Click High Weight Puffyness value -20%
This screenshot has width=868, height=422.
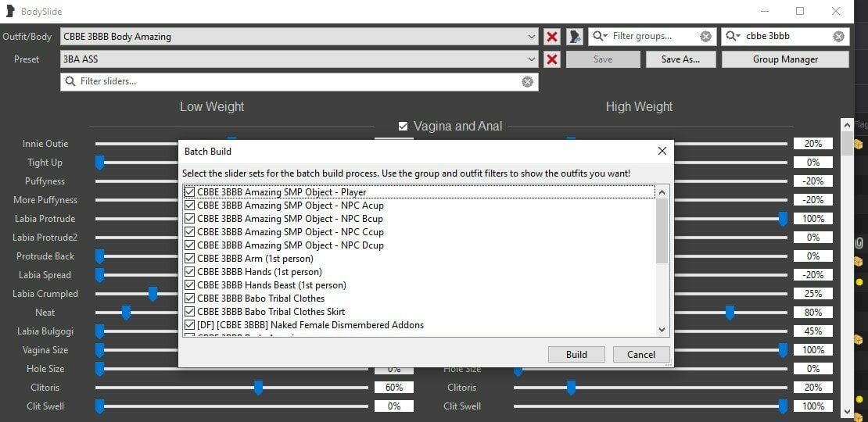click(812, 181)
